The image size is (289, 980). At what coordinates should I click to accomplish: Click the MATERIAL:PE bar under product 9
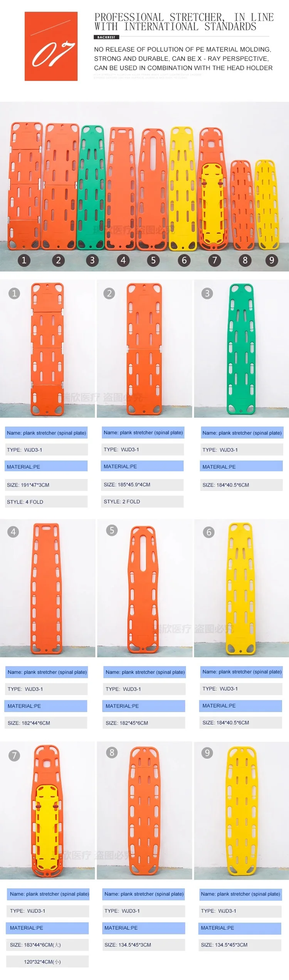pyautogui.click(x=240, y=928)
